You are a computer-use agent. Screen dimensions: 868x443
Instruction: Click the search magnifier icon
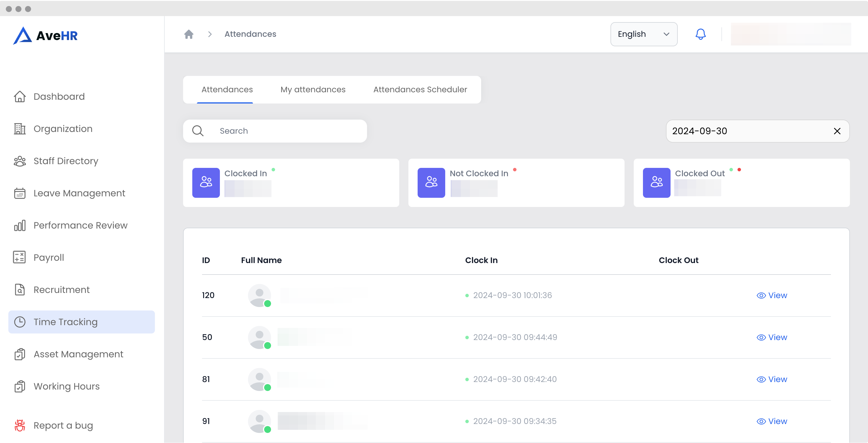(x=198, y=131)
